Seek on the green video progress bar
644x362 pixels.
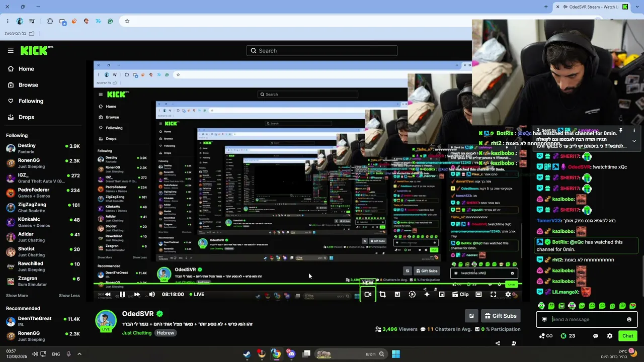[x=308, y=285]
